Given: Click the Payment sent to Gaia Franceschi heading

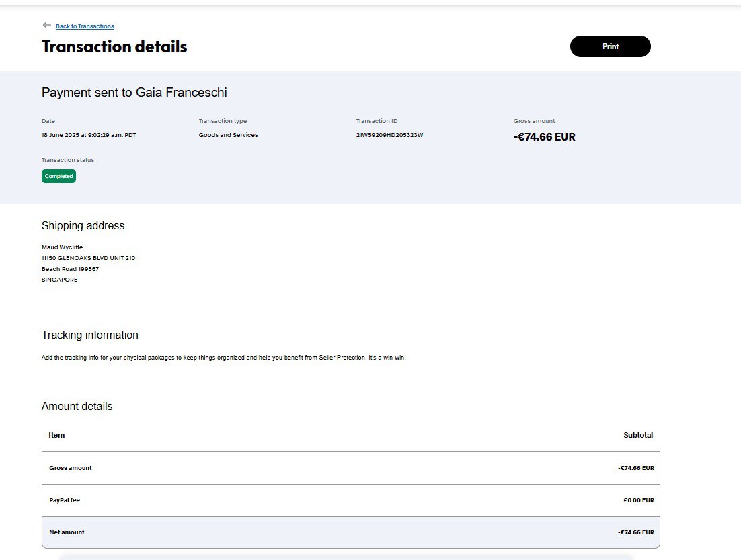Looking at the screenshot, I should click(x=134, y=93).
